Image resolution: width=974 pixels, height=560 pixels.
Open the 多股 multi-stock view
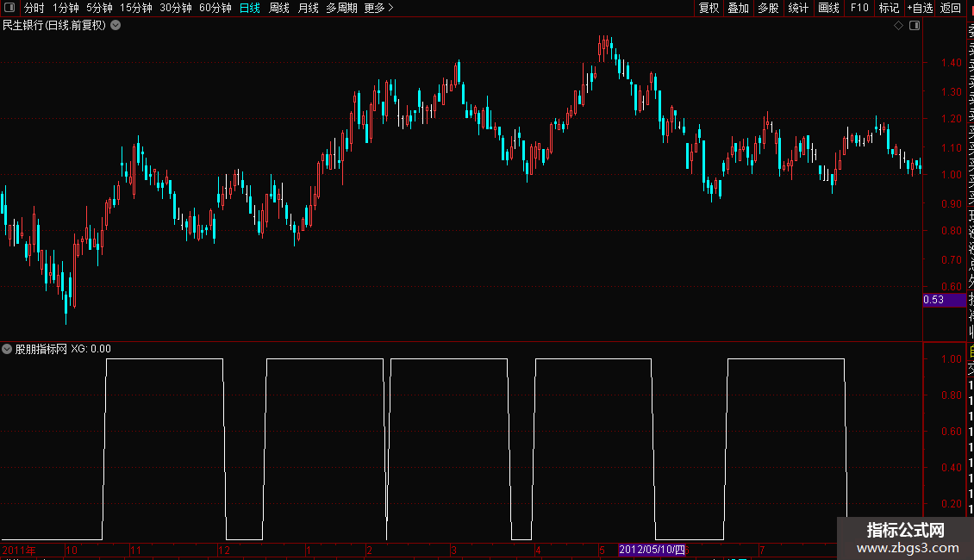pyautogui.click(x=768, y=8)
